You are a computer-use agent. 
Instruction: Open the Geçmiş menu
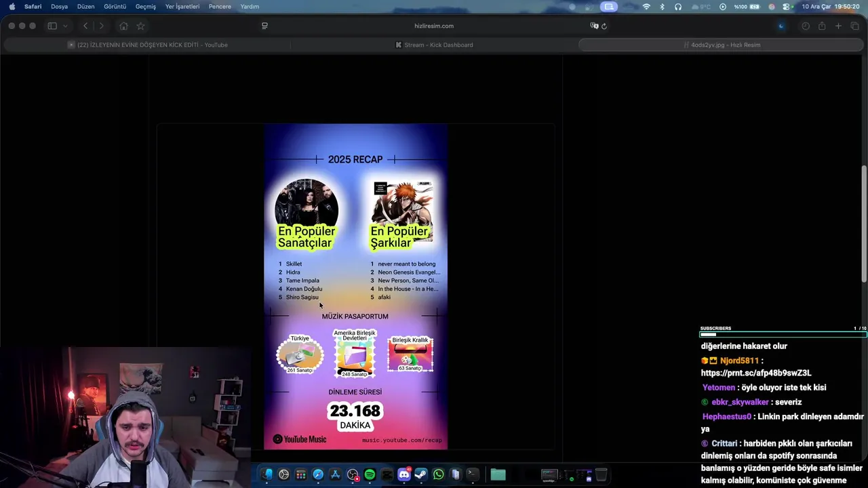pyautogui.click(x=145, y=7)
